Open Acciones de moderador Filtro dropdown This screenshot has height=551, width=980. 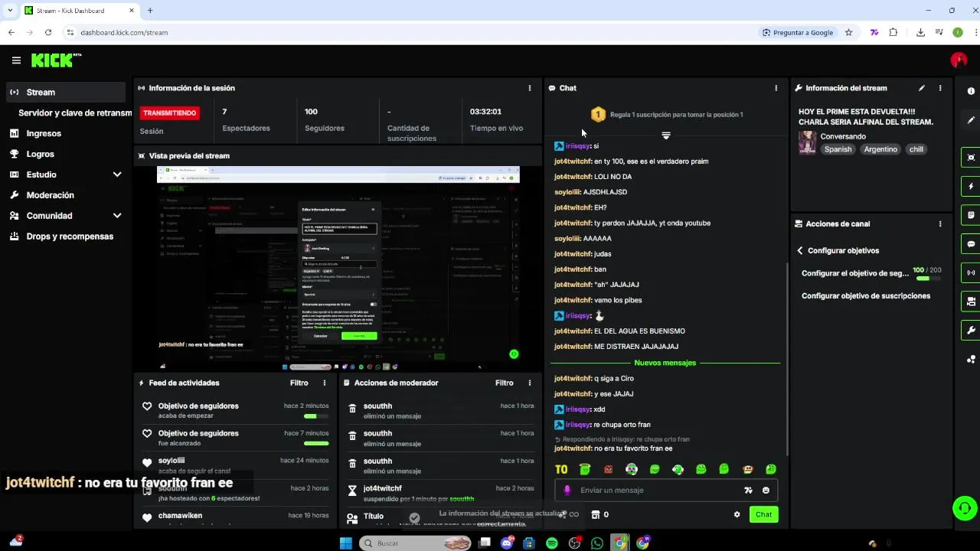coord(505,383)
